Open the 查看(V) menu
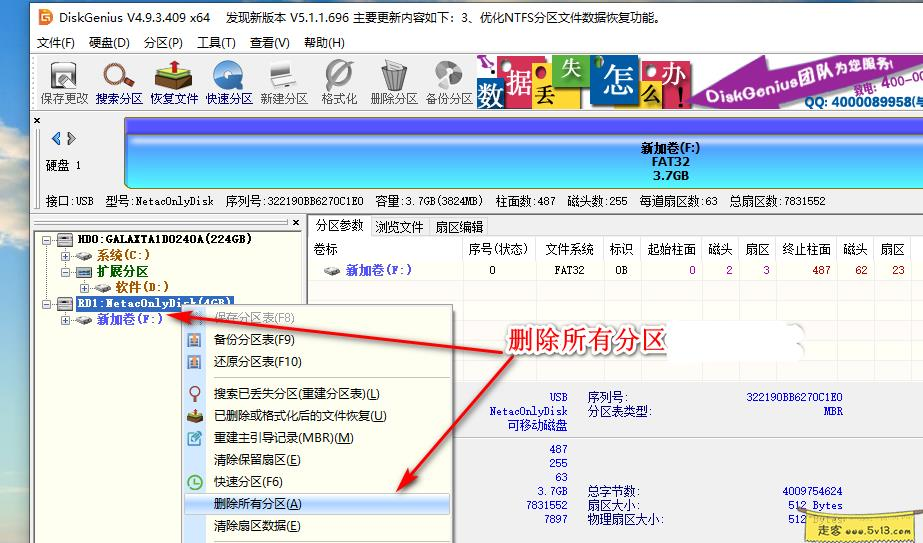The image size is (923, 543). click(x=270, y=42)
